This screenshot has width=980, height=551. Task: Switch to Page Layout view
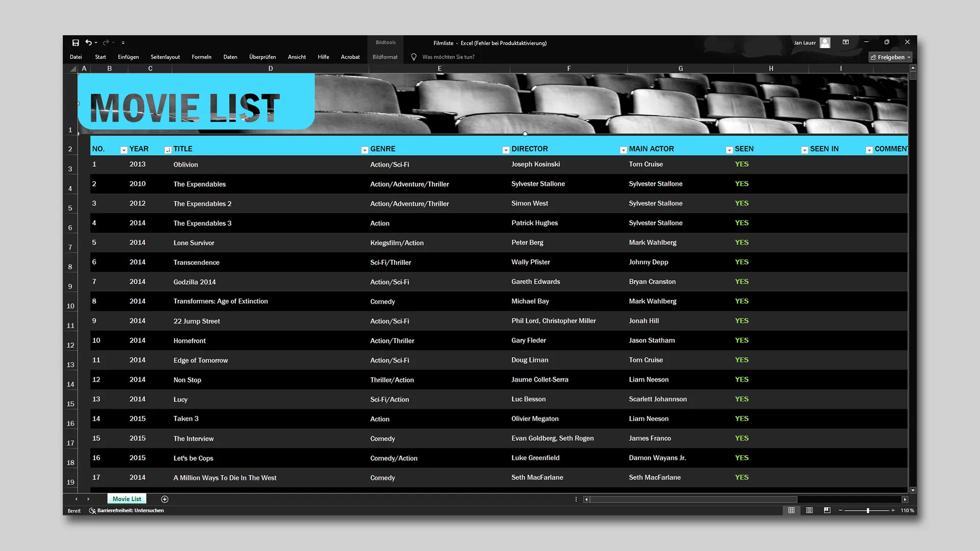coord(810,510)
